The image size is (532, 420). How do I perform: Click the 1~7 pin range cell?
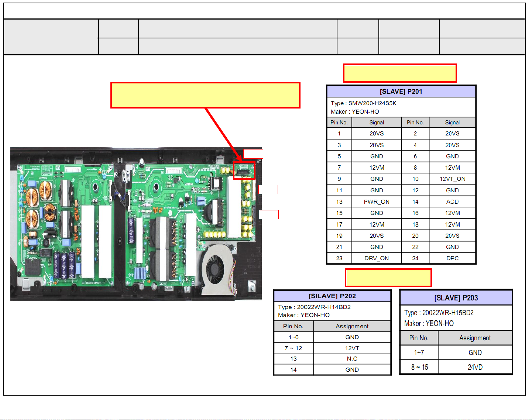419,352
